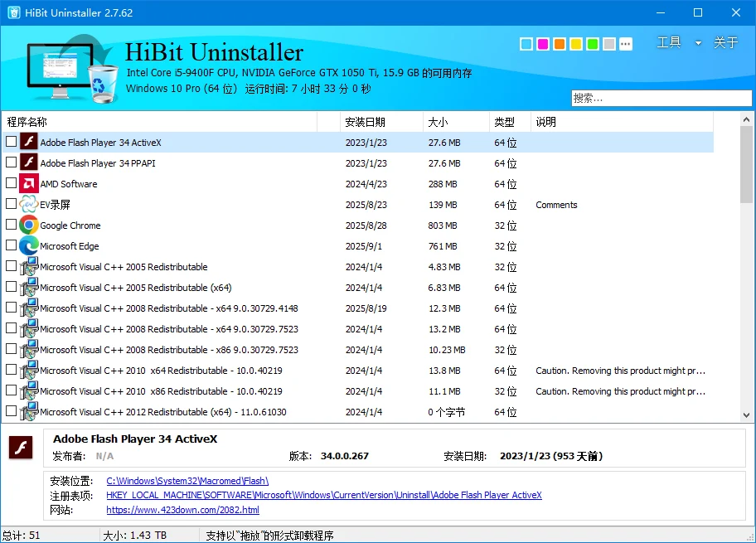Screen dimensions: 756x543
Task: Click the computer and recycle bin logo
Action: pos(71,69)
